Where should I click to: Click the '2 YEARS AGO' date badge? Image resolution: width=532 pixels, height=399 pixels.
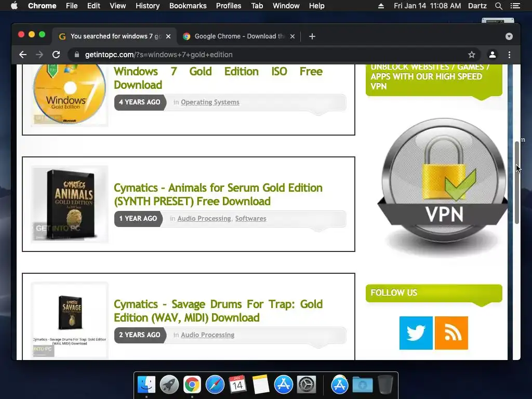(x=140, y=335)
